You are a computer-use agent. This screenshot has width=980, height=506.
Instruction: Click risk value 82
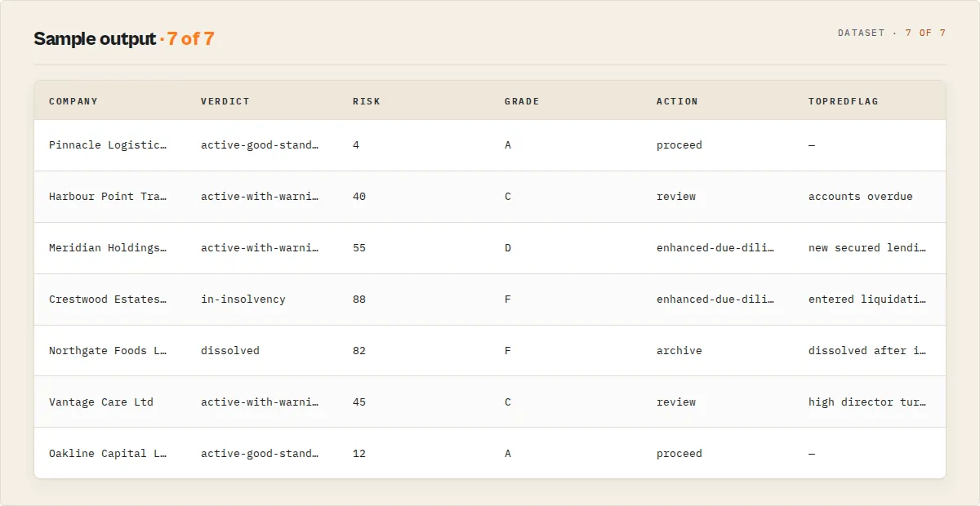(359, 351)
